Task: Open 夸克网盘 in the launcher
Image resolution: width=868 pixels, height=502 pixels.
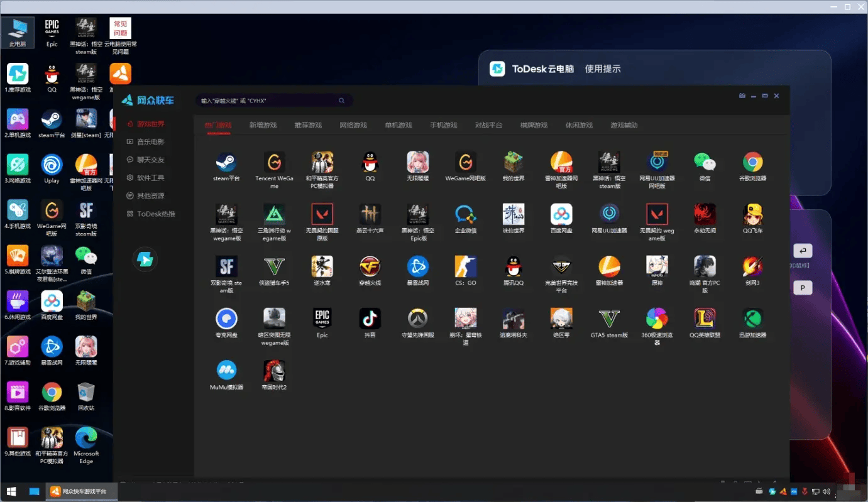Action: 226,319
